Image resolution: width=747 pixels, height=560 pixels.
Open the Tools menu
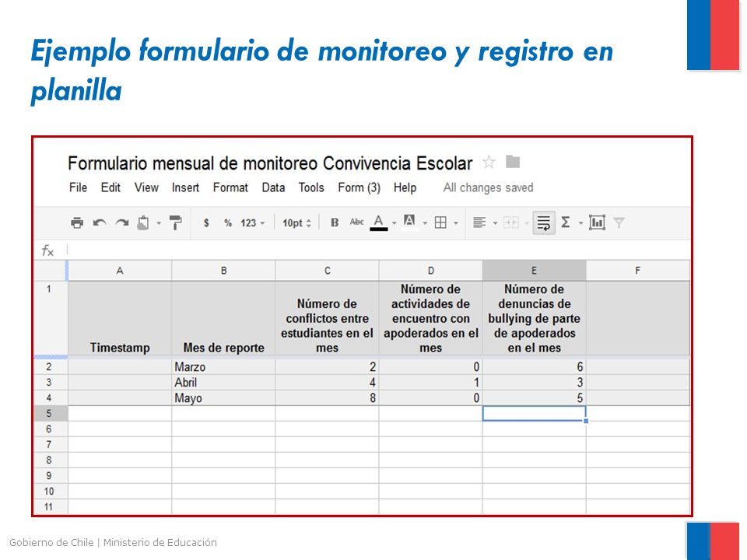(311, 187)
